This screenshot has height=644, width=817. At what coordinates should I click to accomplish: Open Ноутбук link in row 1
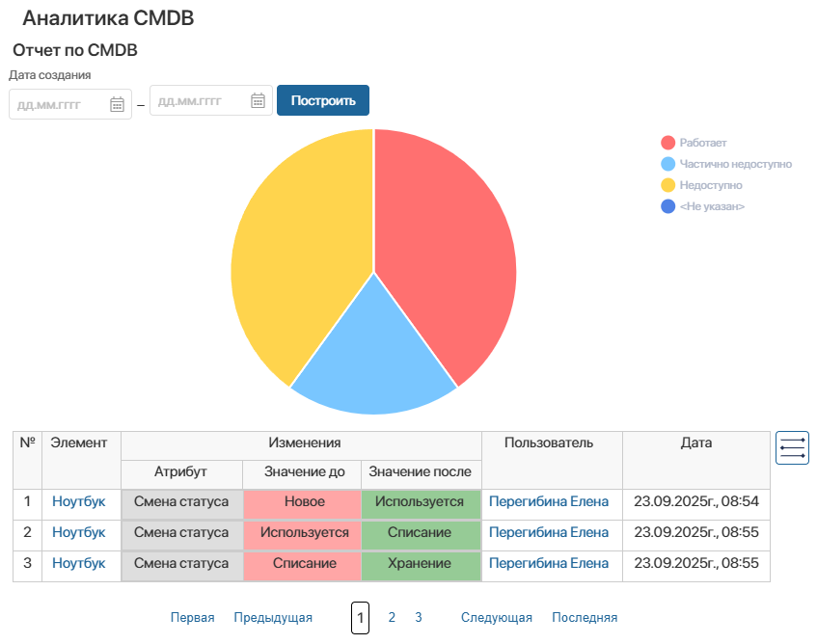click(x=79, y=502)
